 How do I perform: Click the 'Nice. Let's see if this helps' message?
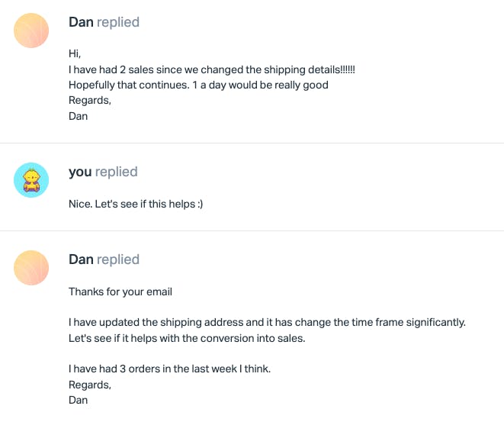coord(136,204)
